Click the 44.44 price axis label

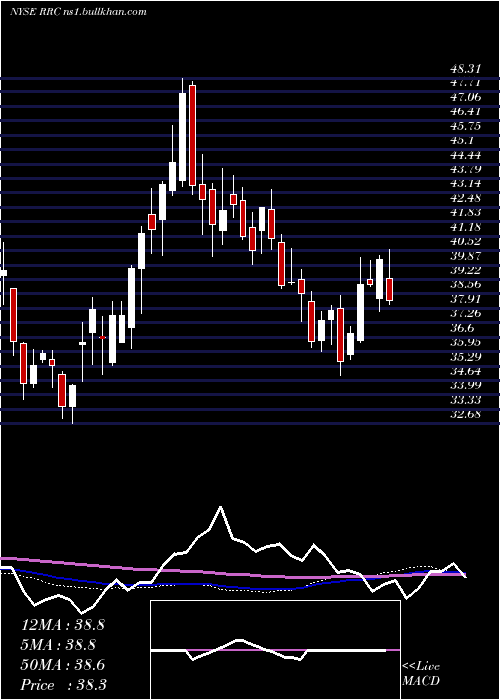pos(465,155)
